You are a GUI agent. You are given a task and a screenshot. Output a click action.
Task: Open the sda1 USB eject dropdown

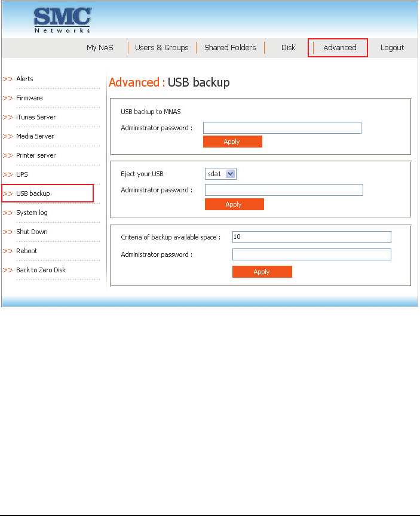point(220,174)
